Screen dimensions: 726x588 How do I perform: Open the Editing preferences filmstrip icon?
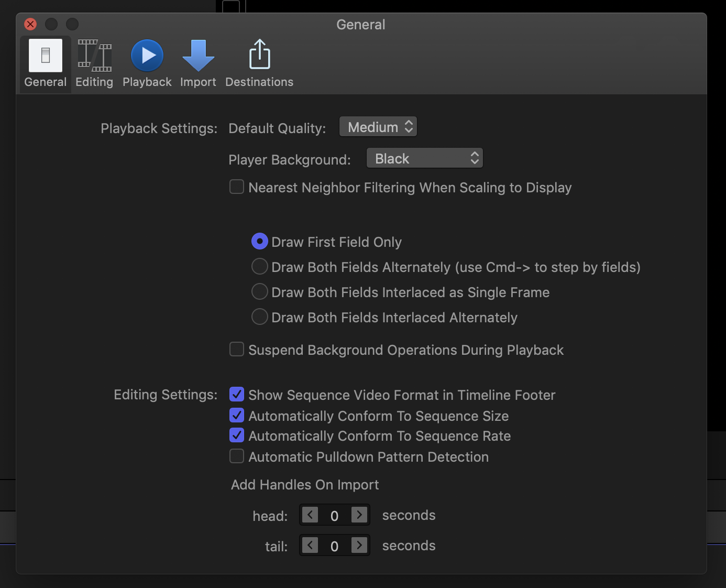pyautogui.click(x=94, y=56)
